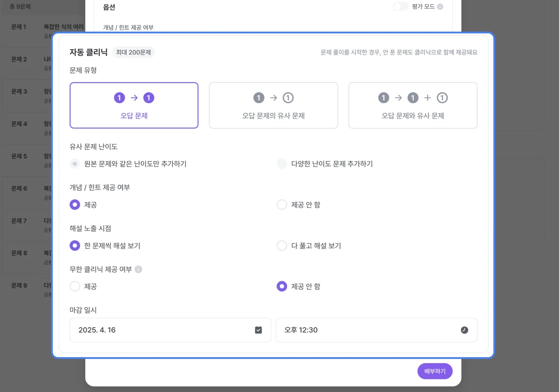559x392 pixels.
Task: Click 문제 9 in the background list
Action: [19, 285]
